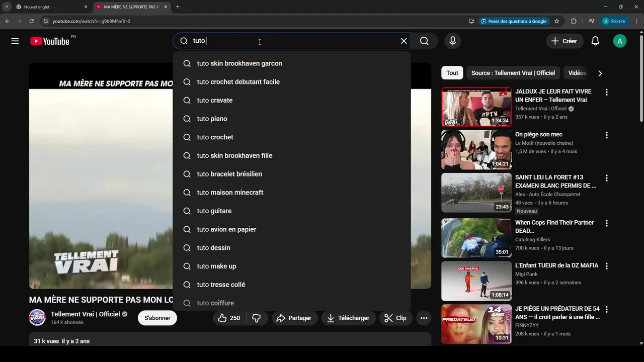Open options for JALOUX JE LEUR FAIT VIVRE video
644x362 pixels.
(x=607, y=92)
